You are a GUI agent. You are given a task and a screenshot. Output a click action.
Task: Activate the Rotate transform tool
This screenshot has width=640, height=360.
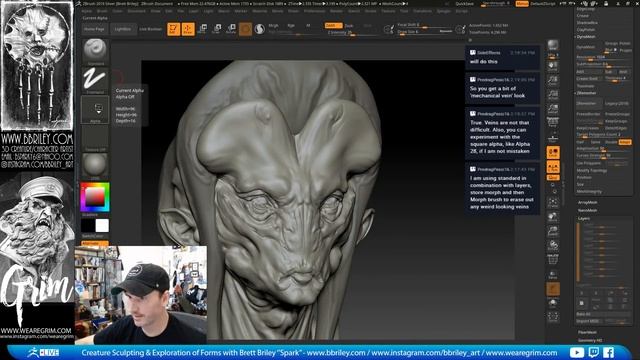231,29
